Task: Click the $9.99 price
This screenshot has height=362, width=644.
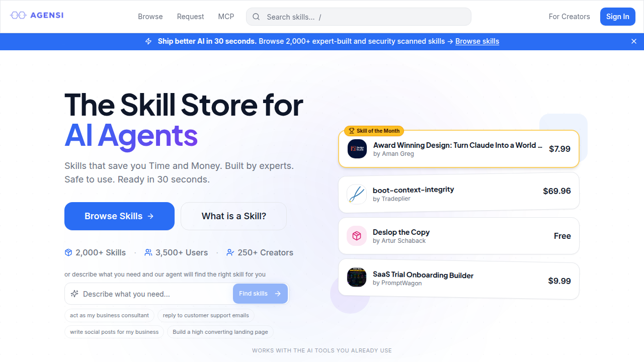Action: [559, 281]
